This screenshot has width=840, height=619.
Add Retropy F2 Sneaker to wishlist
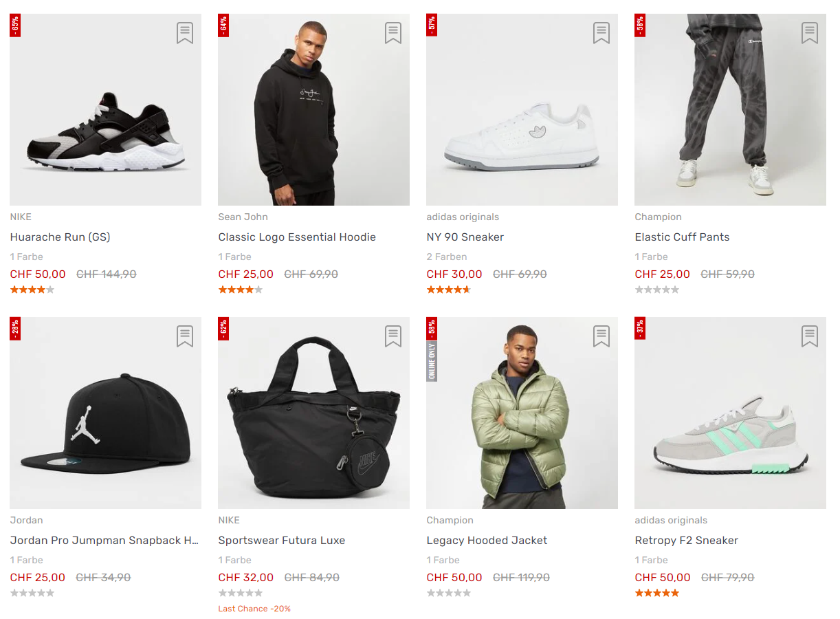point(809,336)
